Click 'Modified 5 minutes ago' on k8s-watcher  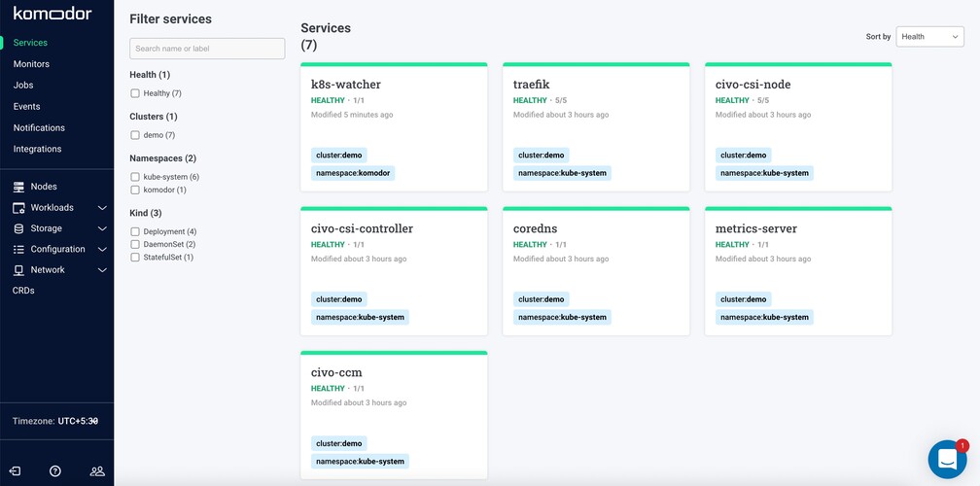[352, 115]
